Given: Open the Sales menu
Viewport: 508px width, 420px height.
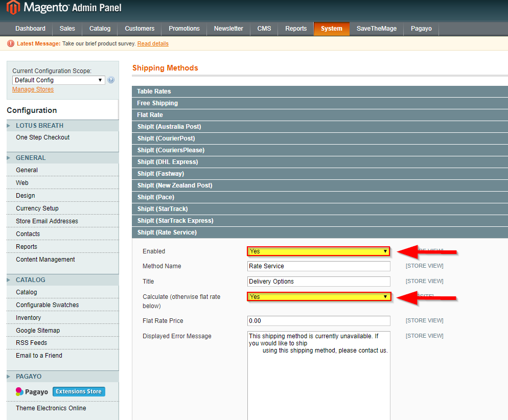Looking at the screenshot, I should click(x=67, y=29).
